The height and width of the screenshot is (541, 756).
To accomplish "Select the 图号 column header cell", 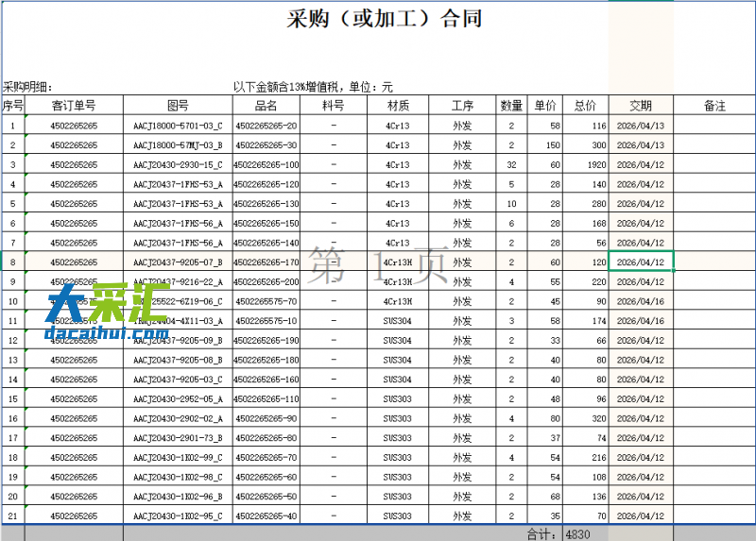I will (x=178, y=106).
